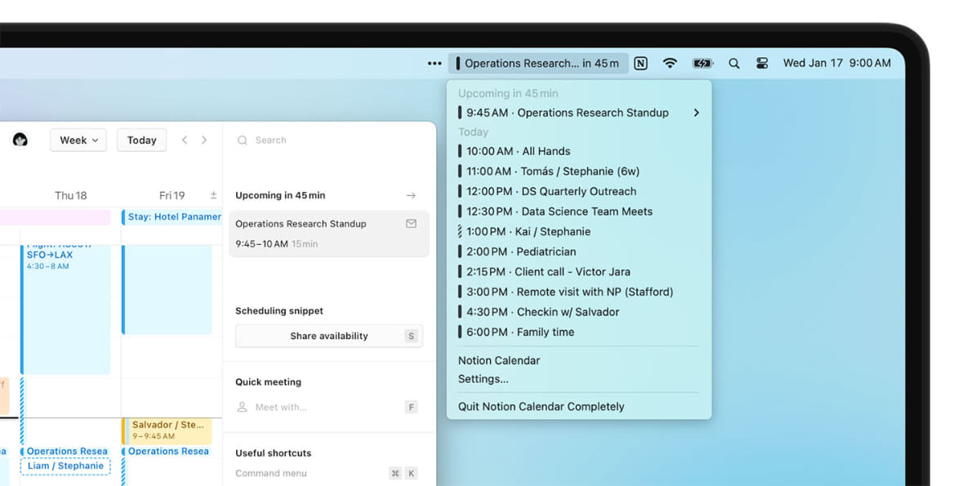
Task: Select the Fri 19 column header
Action: tap(172, 195)
